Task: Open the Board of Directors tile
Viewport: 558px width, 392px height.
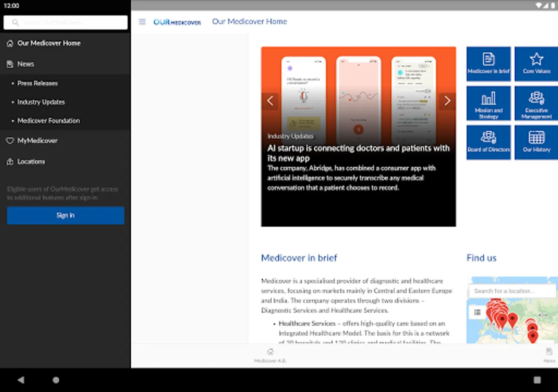Action: pos(489,142)
